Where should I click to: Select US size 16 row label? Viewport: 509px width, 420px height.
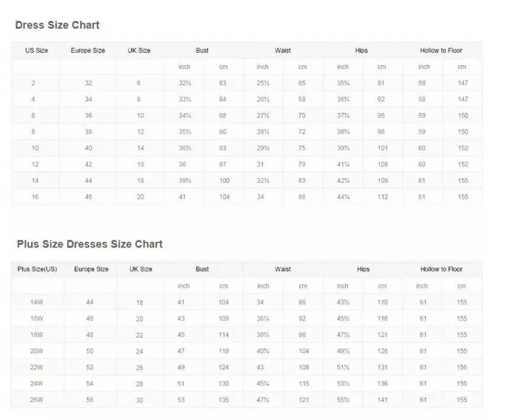point(35,196)
